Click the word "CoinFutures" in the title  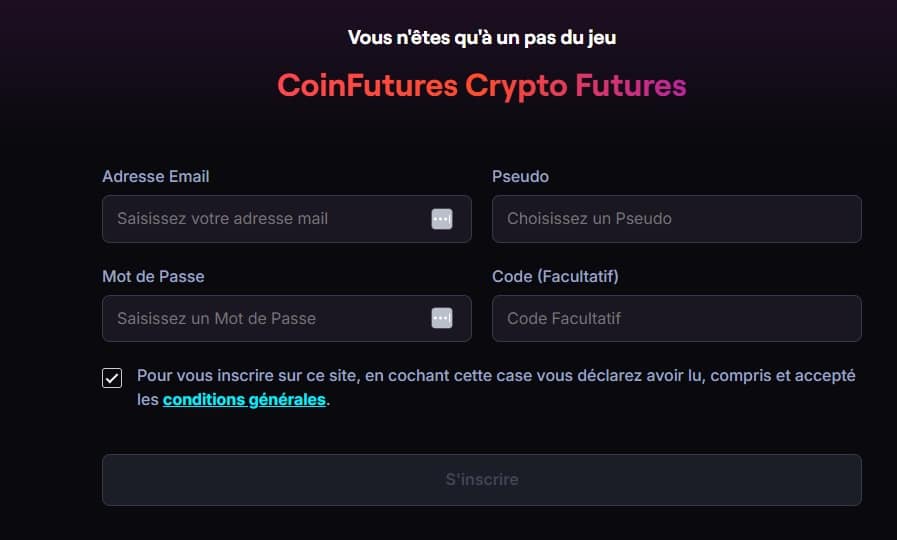pyautogui.click(x=366, y=86)
